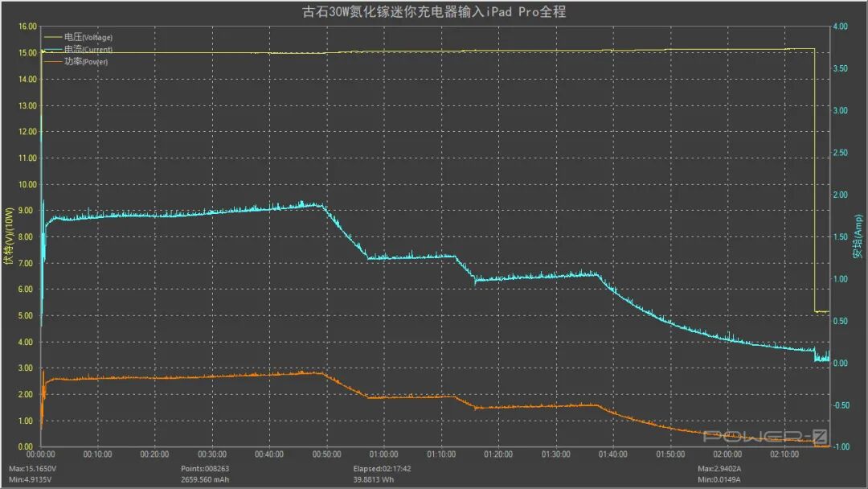Click the -1.00 ampere axis label

click(841, 446)
